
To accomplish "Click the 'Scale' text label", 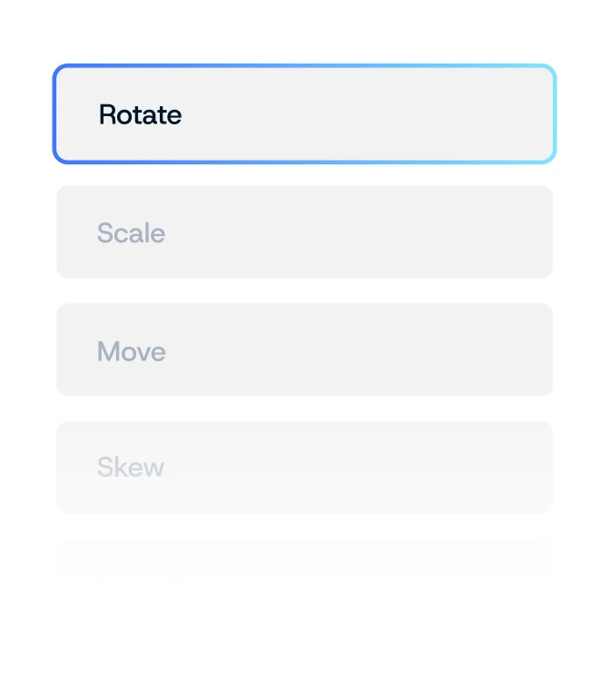I will point(131,233).
